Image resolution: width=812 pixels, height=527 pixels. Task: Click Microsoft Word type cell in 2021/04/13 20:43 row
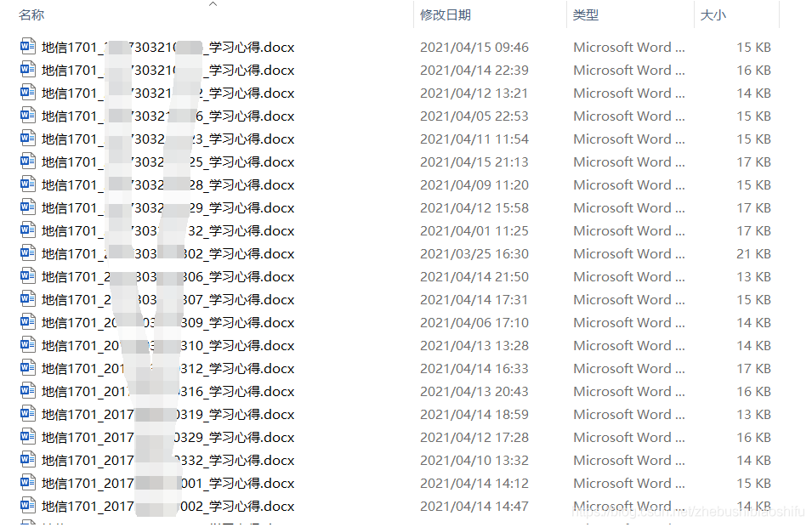click(629, 391)
